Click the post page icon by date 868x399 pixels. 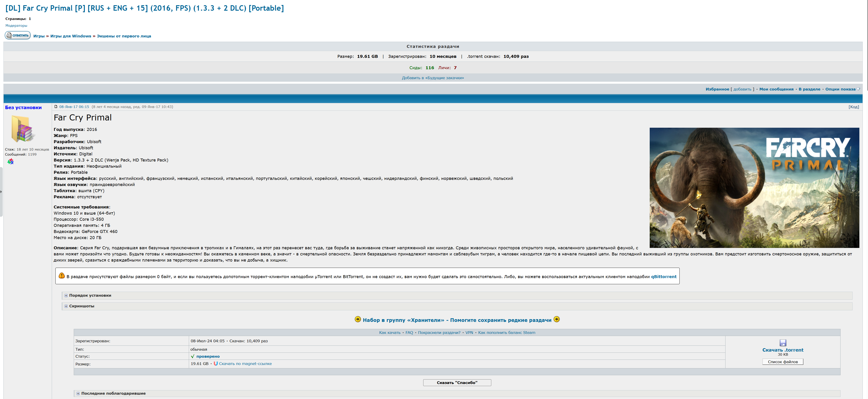56,107
